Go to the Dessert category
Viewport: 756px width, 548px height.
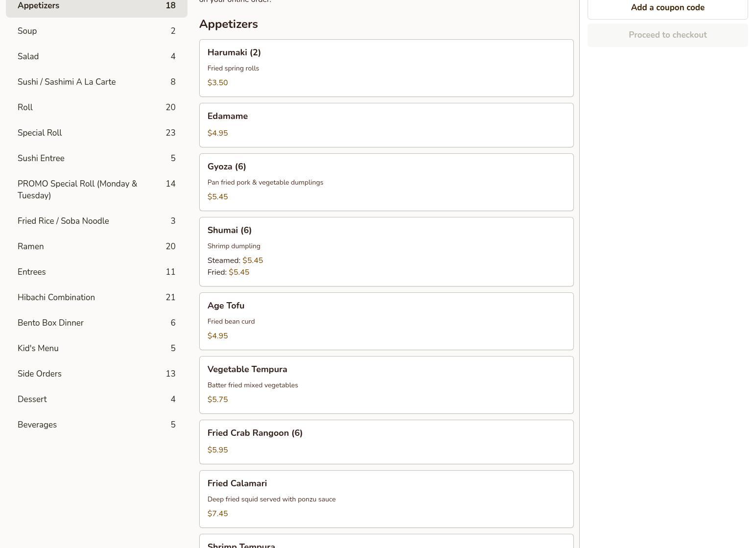[x=96, y=399]
